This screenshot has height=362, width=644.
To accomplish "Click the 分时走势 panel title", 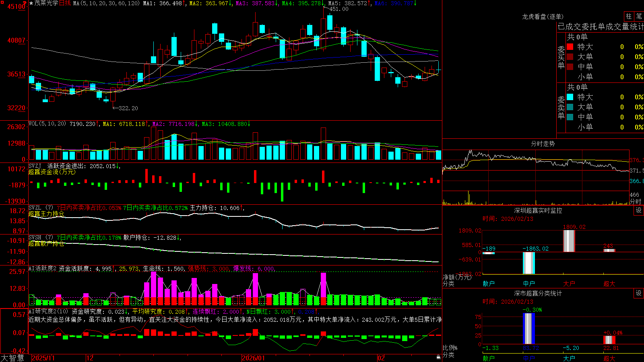I will [x=543, y=144].
